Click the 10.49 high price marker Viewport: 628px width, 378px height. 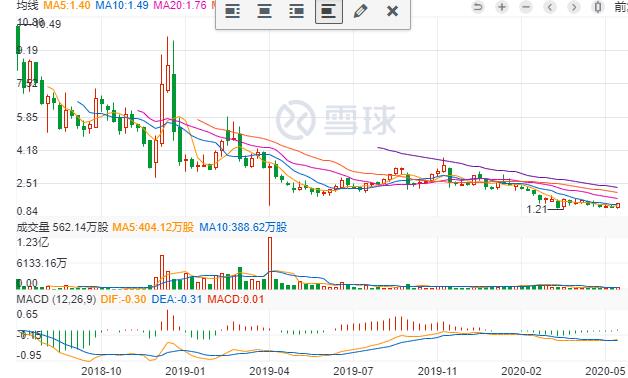tap(48, 24)
